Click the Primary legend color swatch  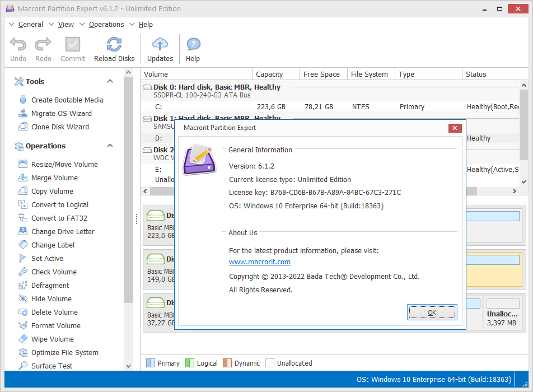click(x=151, y=363)
